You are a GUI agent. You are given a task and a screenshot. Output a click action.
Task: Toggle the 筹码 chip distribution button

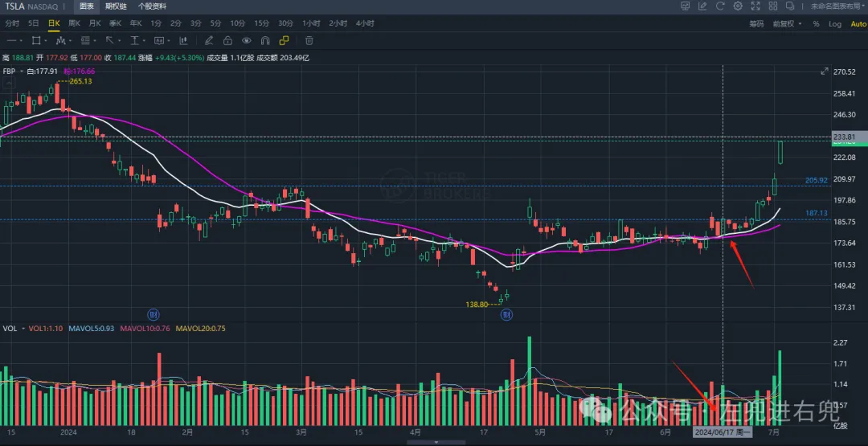756,24
